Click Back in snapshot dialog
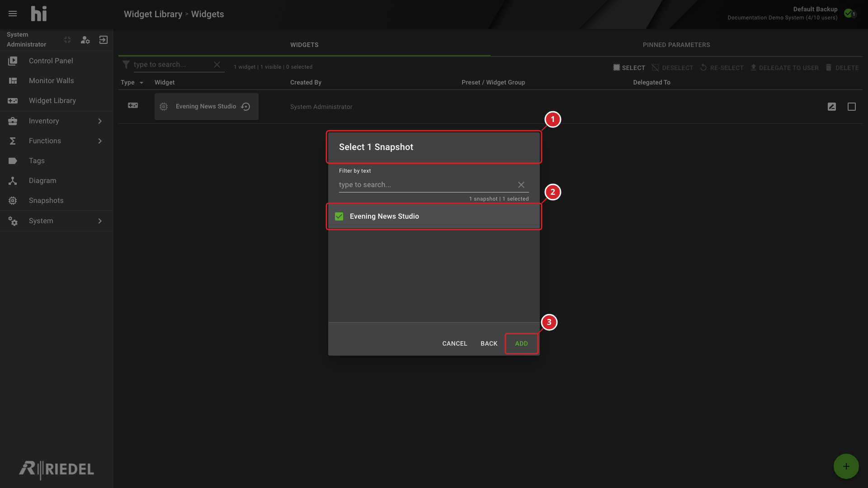 [489, 343]
